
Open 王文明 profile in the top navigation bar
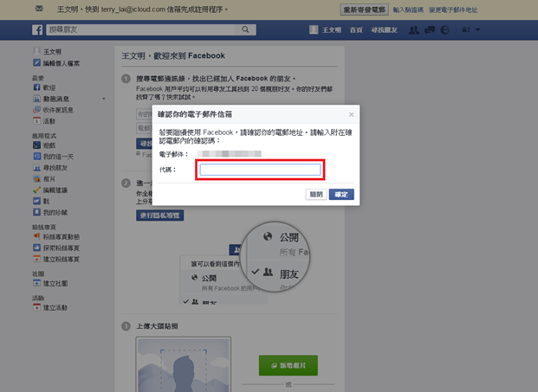pyautogui.click(x=325, y=29)
